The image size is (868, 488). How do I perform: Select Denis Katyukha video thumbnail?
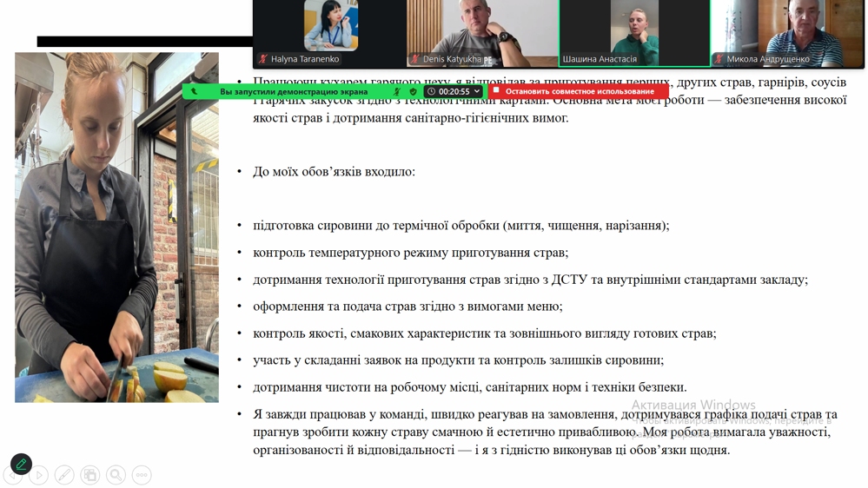[x=482, y=33]
